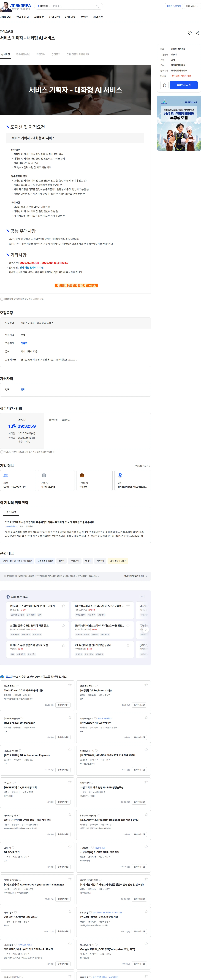Open the 콘텐츠 menu
This screenshot has width=201, height=980.
pyautogui.click(x=84, y=17)
